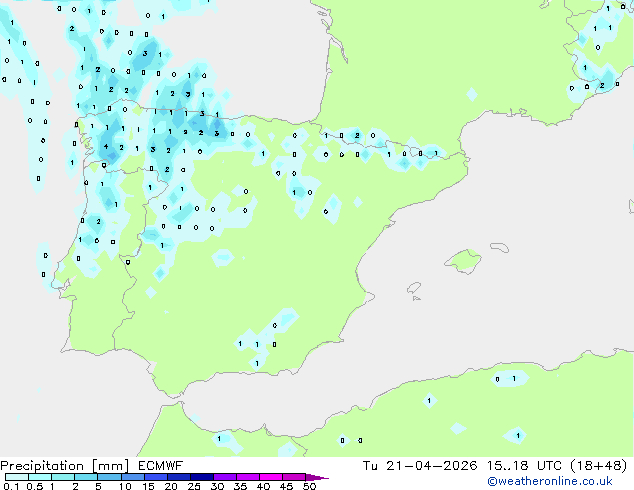Click the legend tick label '50'
Viewport: 634px width, 490px height.
309,486
